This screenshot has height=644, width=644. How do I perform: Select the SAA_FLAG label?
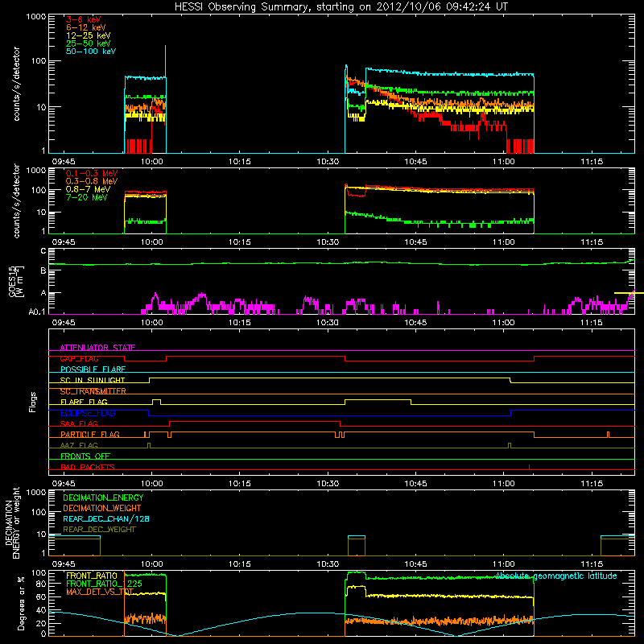(x=79, y=423)
